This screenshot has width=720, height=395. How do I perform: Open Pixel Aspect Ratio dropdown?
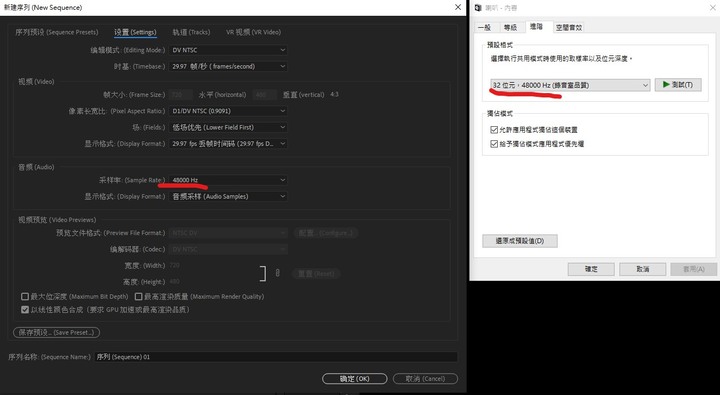pos(228,111)
